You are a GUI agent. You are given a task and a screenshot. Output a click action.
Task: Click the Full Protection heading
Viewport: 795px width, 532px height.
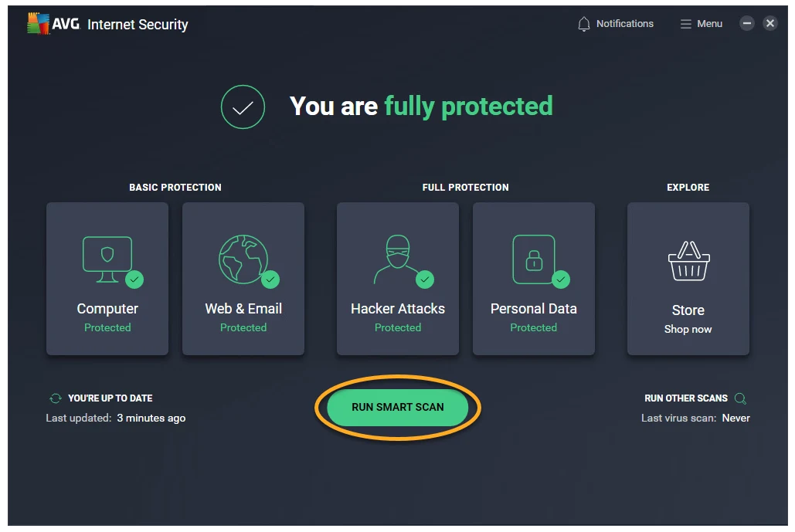(465, 188)
